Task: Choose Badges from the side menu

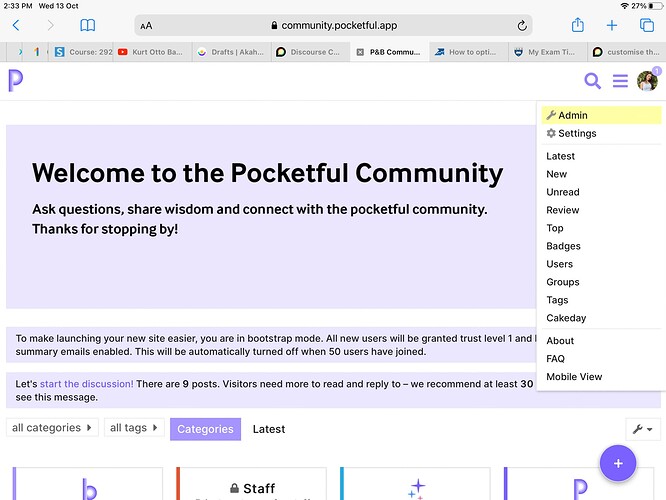Action: (x=563, y=246)
